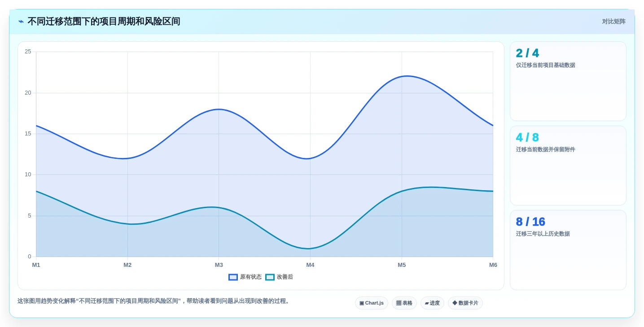This screenshot has height=327, width=644.
Task: Click the 改善后 lowest point at M4
Action: pyautogui.click(x=310, y=249)
